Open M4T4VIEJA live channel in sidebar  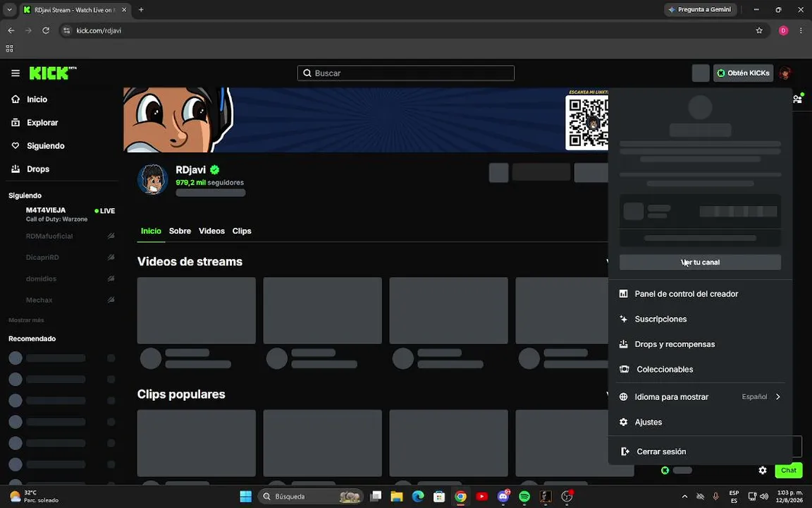(61, 214)
